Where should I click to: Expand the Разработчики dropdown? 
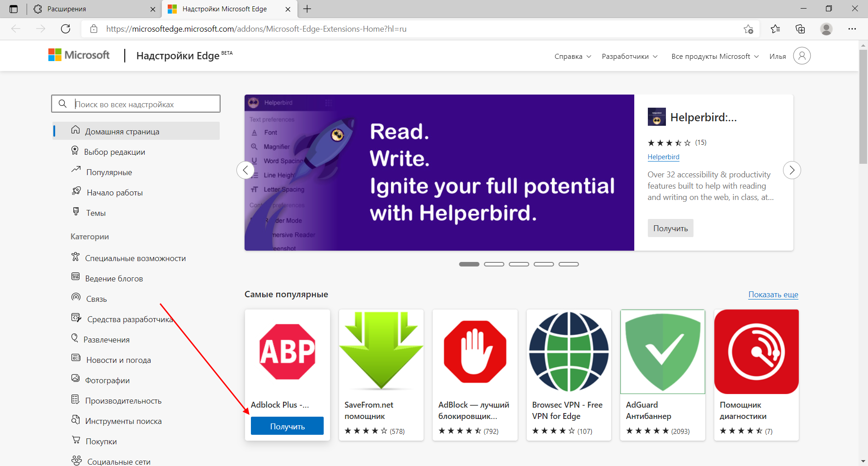630,57
